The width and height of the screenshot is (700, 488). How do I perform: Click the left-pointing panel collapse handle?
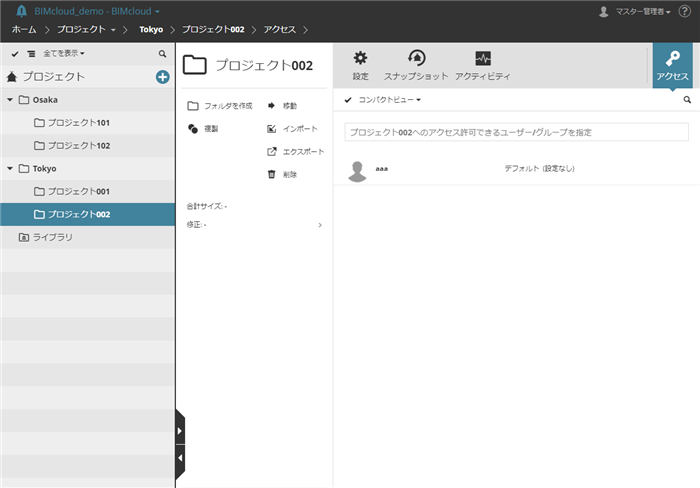coord(179,458)
